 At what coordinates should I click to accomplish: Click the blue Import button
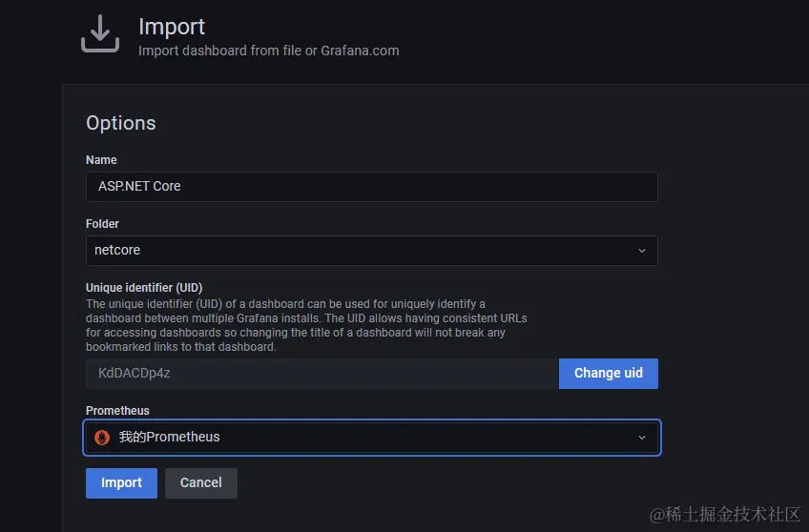pyautogui.click(x=121, y=483)
